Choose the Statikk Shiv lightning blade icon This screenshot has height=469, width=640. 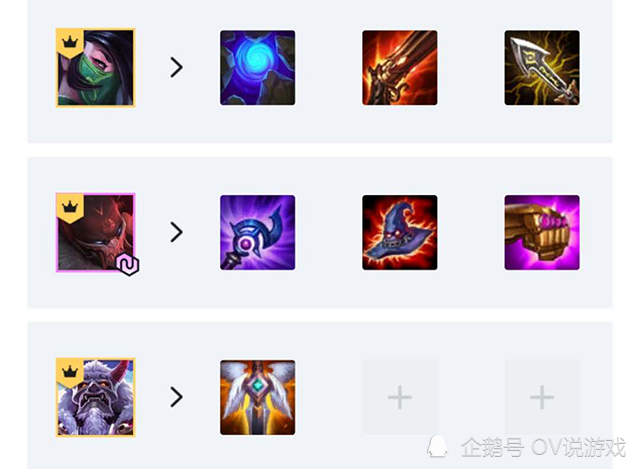(542, 68)
